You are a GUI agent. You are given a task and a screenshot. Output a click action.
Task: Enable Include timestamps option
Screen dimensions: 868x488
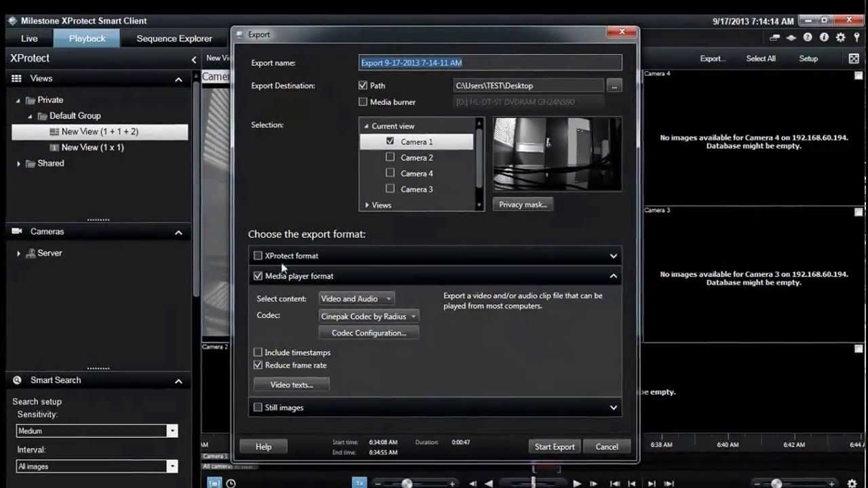[258, 352]
